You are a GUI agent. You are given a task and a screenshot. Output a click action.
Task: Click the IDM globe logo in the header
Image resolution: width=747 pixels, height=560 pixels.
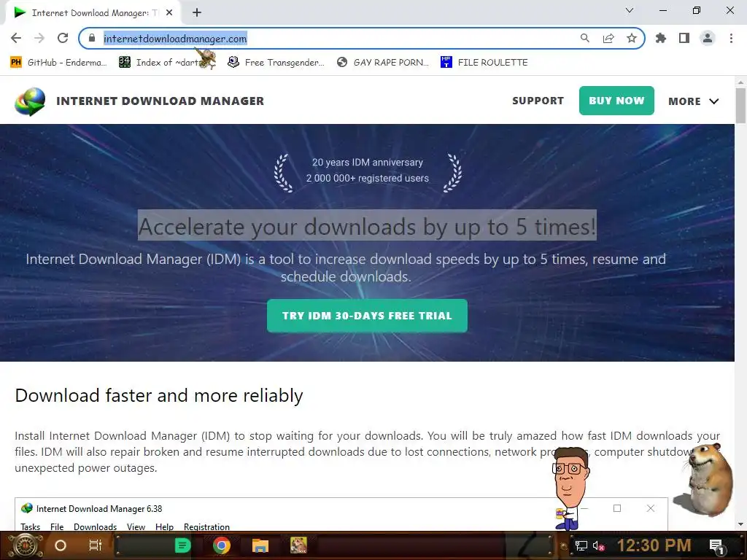pyautogui.click(x=30, y=101)
